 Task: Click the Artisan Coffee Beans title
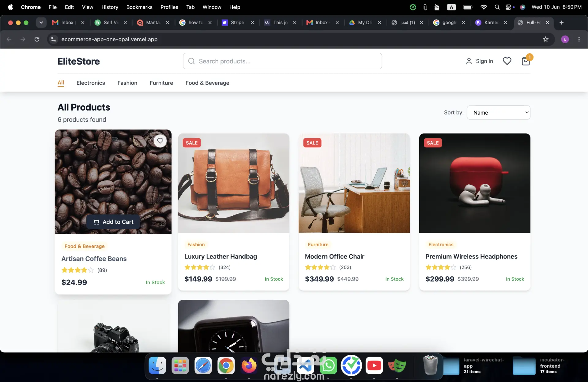[x=94, y=259]
